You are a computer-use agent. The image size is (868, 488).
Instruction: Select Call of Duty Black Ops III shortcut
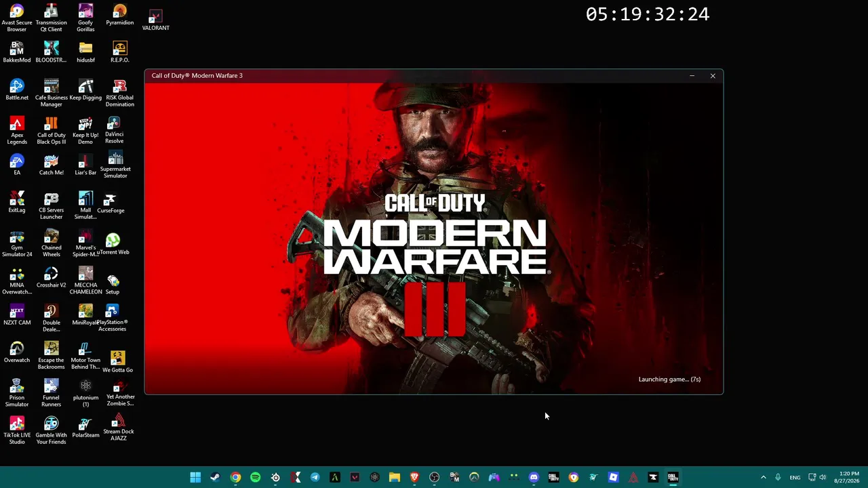[51, 130]
